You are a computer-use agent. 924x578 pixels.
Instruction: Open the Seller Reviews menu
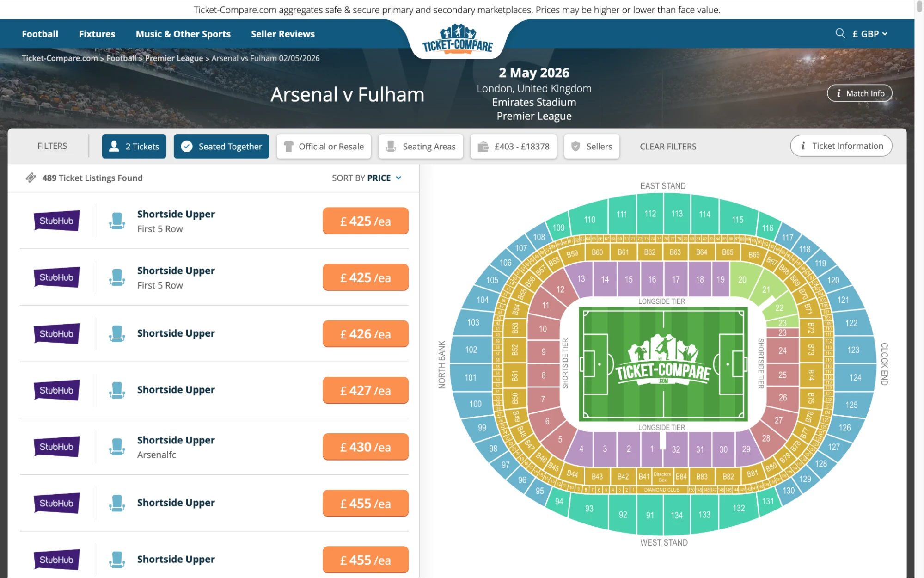282,33
